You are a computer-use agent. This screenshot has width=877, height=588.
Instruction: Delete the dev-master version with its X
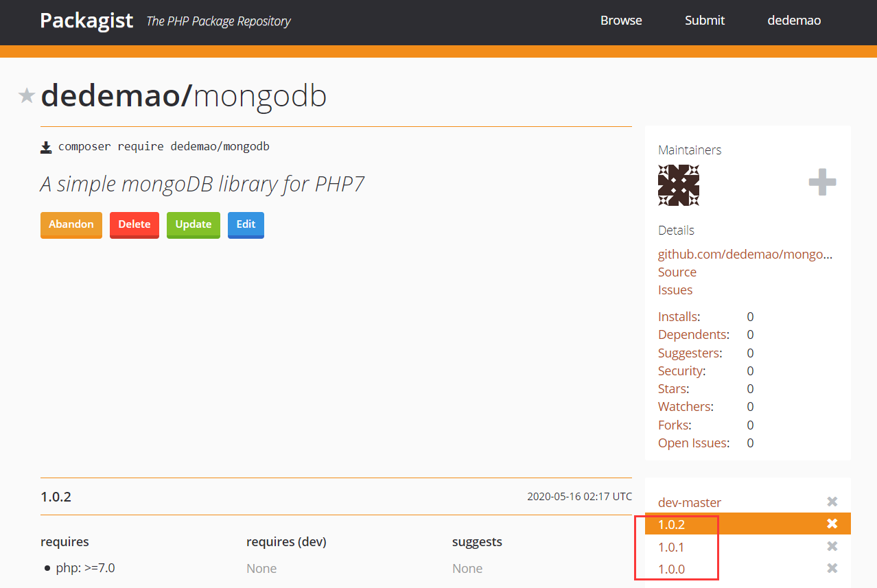832,502
